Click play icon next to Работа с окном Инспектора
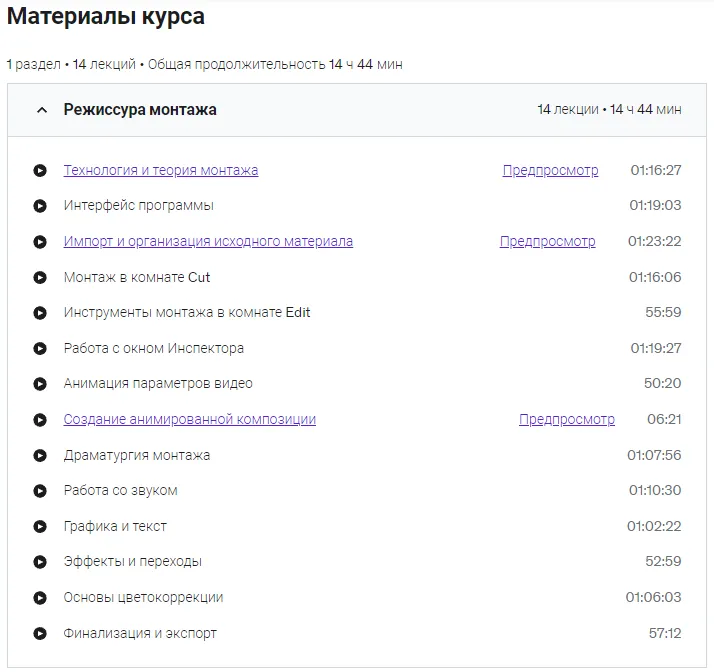The height and width of the screenshot is (672, 714). pos(40,349)
